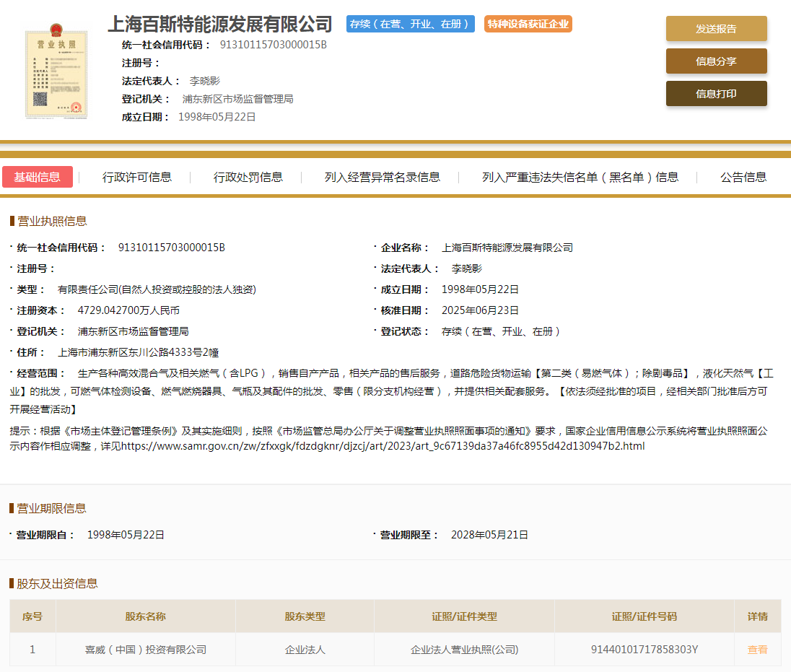Viewport: 791px width, 672px height.
Task: Click 成立日期 value in 营业执照信息 section
Action: click(480, 289)
